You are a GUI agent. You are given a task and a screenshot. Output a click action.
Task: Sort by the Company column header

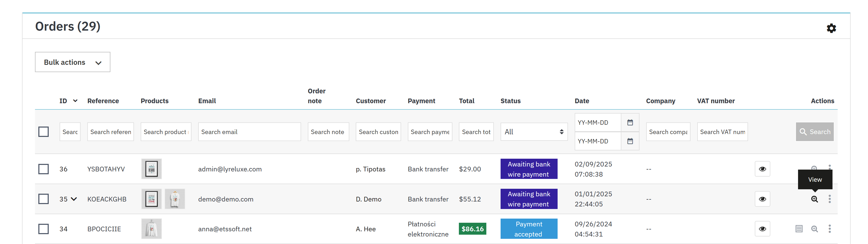[x=660, y=101]
